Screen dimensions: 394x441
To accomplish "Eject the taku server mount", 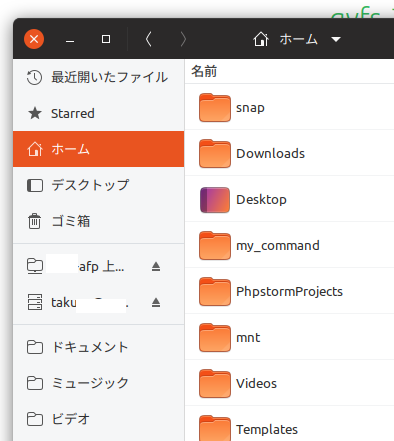I will (x=156, y=302).
